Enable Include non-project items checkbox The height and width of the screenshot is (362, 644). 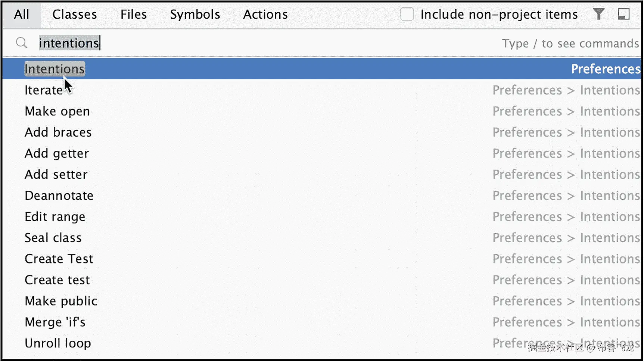click(x=407, y=15)
